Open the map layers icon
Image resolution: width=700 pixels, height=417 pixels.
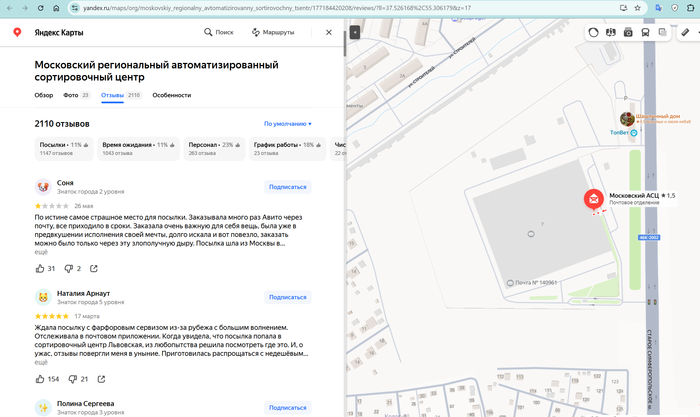663,32
